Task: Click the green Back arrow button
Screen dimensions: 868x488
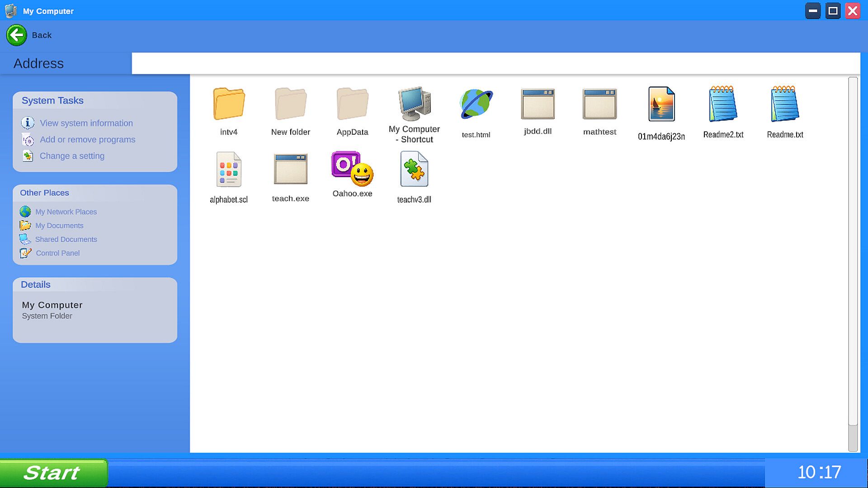Action: (17, 35)
